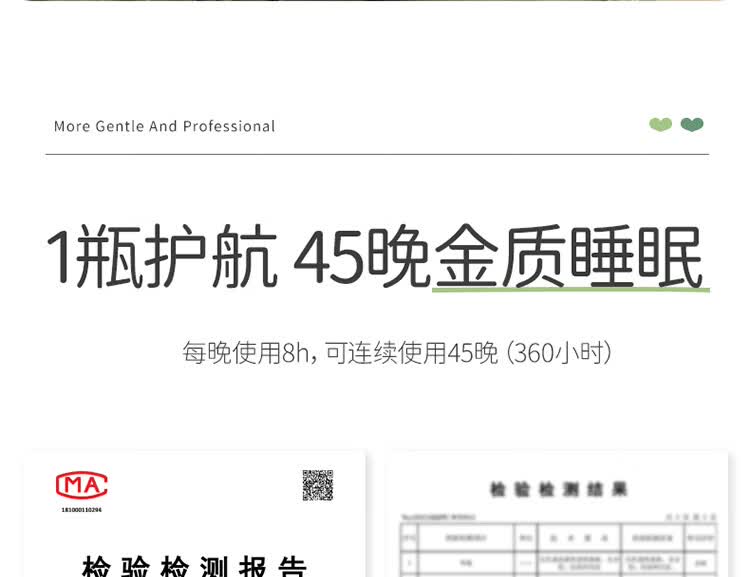This screenshot has width=750, height=577.
Task: Click the 'More Gentle And Professional' text
Action: (x=165, y=126)
